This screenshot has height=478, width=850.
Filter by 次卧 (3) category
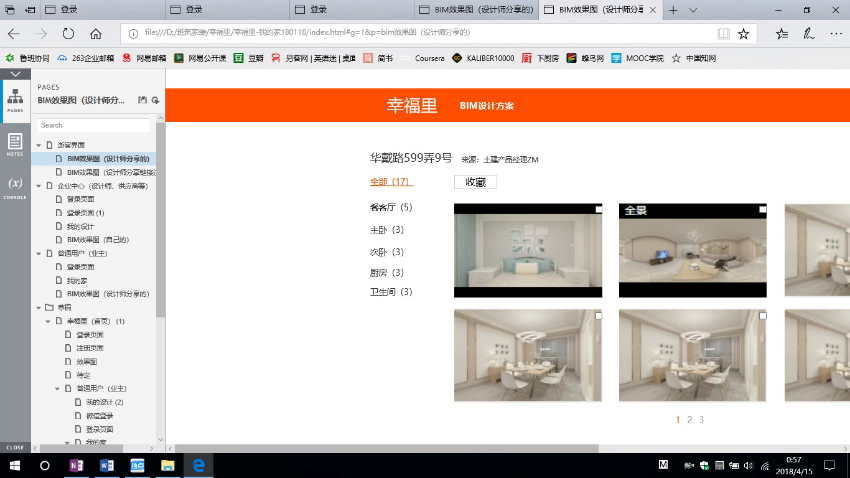click(387, 252)
